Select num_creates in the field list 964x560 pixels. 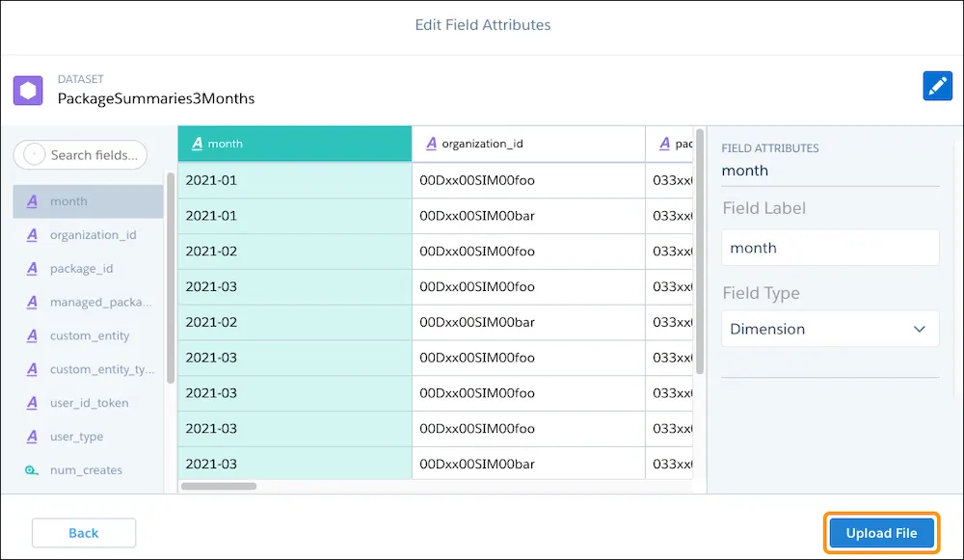pyautogui.click(x=88, y=470)
